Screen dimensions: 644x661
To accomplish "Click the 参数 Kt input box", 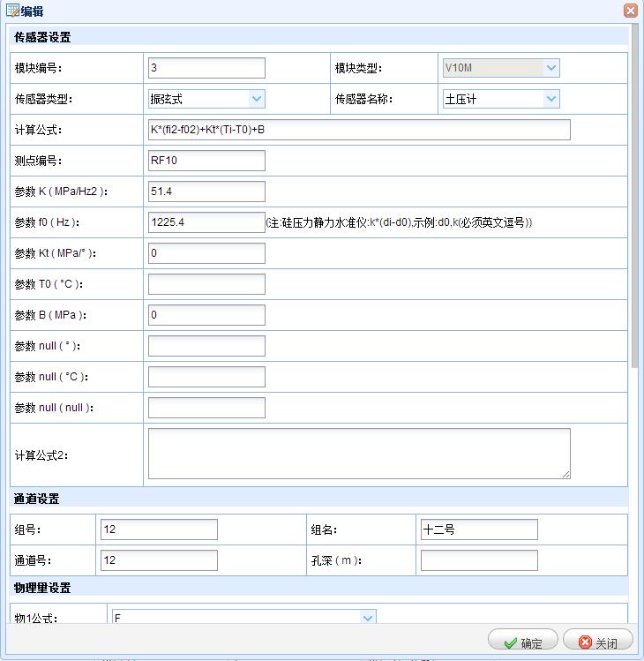I will click(206, 253).
